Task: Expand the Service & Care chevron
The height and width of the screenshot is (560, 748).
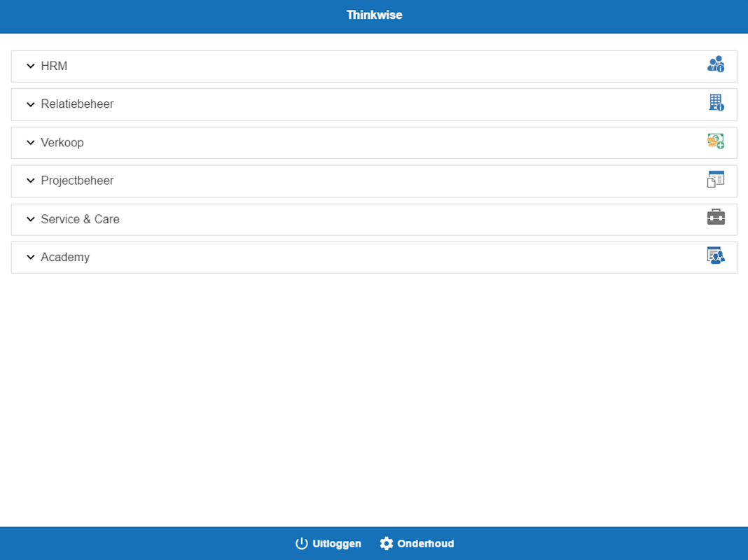Action: (x=31, y=219)
